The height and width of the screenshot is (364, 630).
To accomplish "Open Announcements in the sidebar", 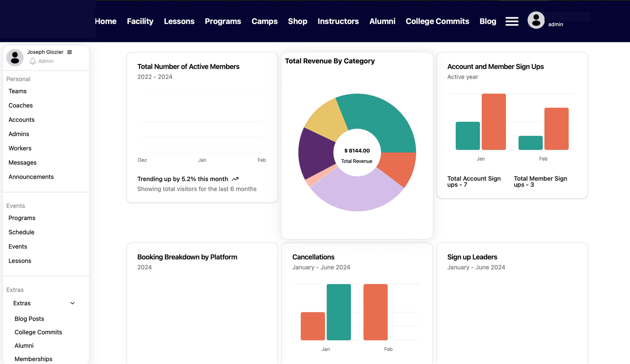I will coord(31,177).
